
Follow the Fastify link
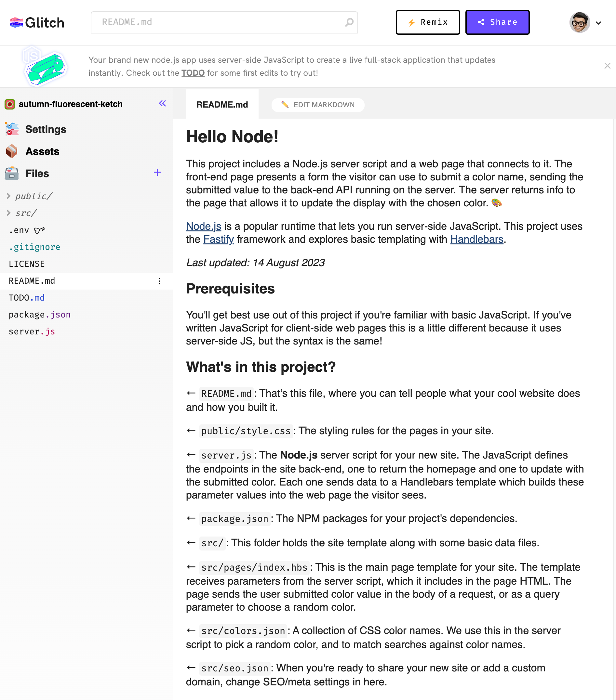pos(218,240)
